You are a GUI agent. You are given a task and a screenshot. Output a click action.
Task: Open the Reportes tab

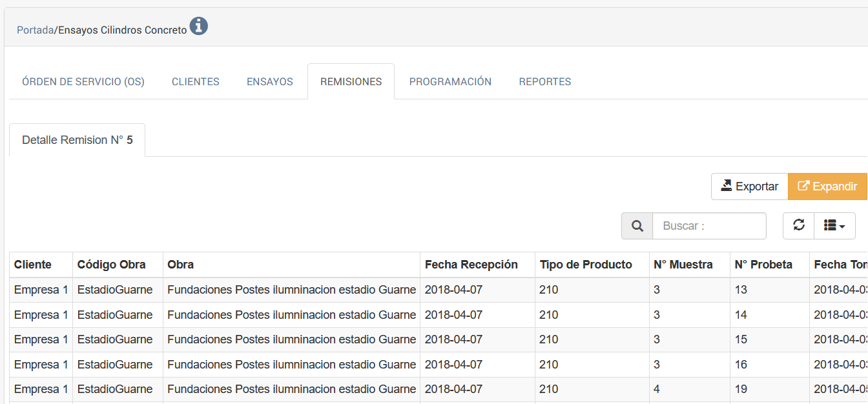tap(545, 82)
